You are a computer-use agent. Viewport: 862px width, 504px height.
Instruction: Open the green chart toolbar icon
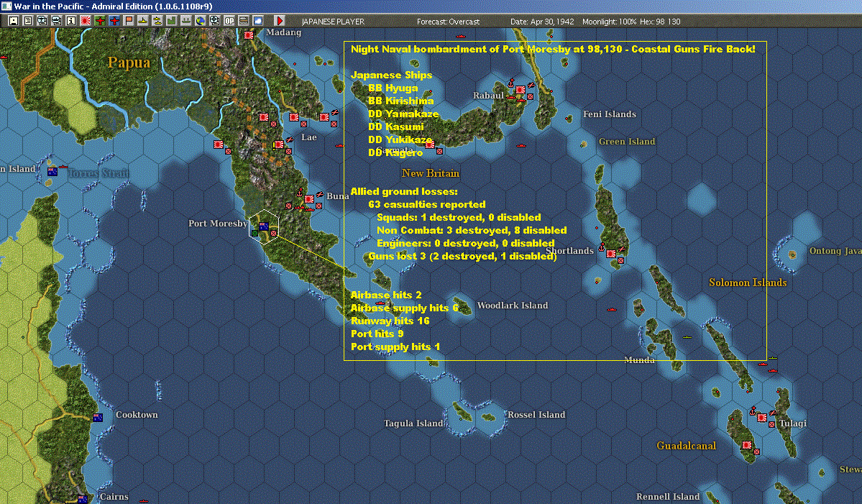pos(172,21)
